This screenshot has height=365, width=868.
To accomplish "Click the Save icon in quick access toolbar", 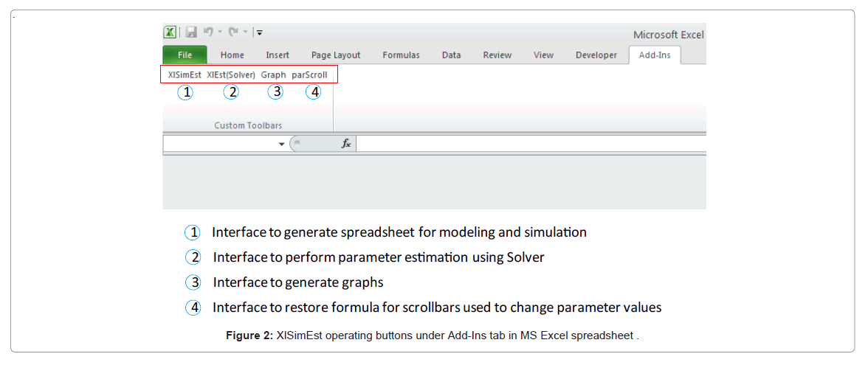I will tap(191, 32).
